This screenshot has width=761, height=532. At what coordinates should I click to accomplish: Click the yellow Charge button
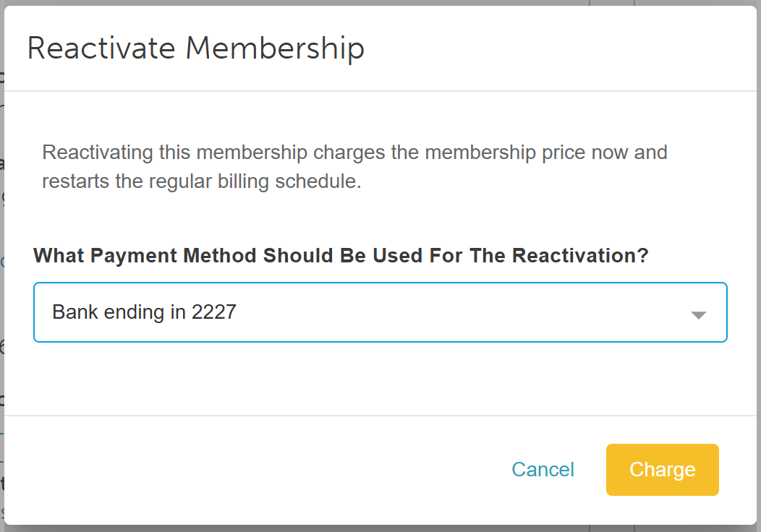[662, 469]
